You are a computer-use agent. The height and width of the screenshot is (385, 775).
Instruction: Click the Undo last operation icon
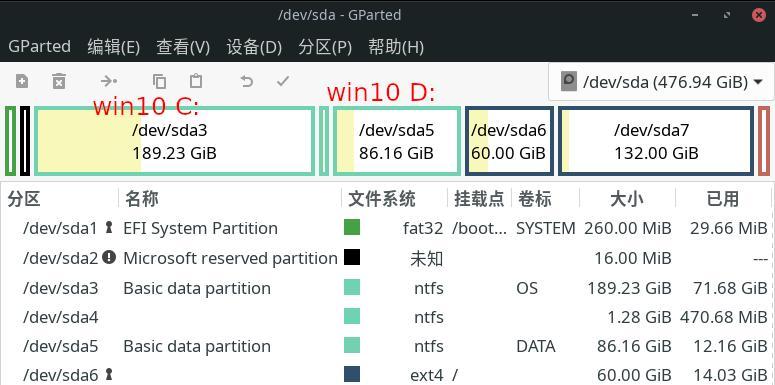click(247, 81)
